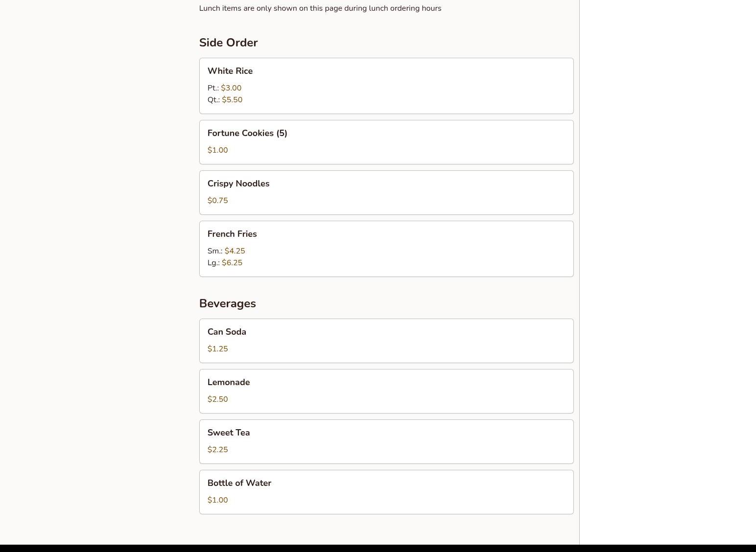The image size is (756, 552).
Task: Click the Can Soda $1.25 price
Action: click(217, 349)
